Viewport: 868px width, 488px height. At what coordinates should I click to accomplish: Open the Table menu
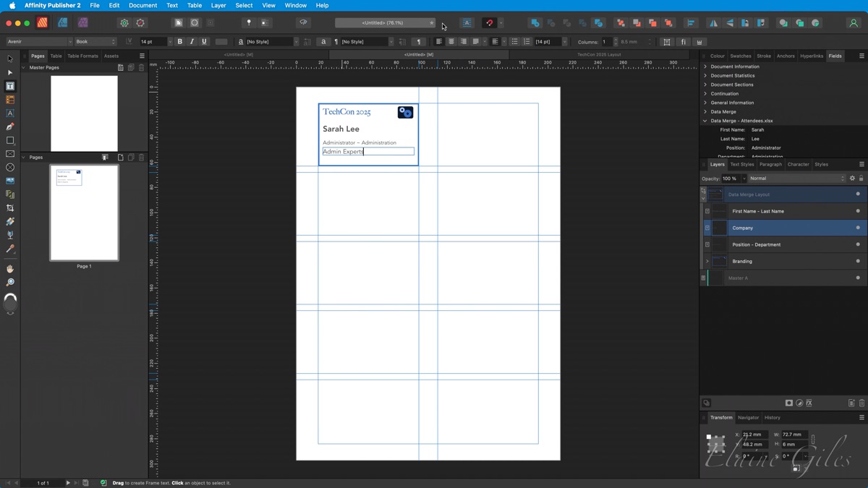[x=195, y=5]
